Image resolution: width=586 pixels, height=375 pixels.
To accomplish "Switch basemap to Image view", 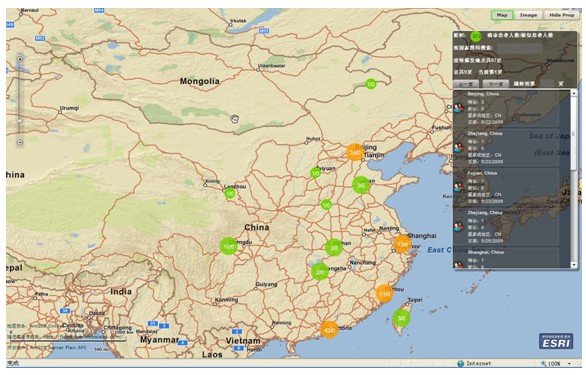I will click(528, 15).
